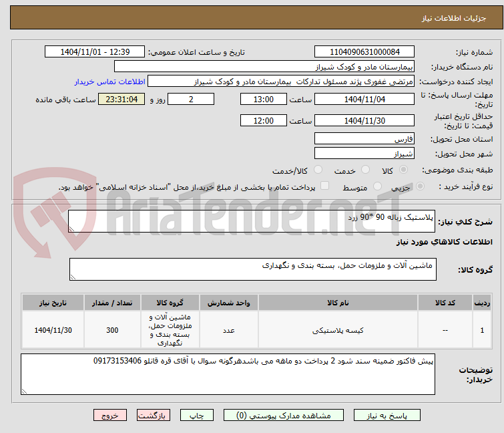
Task: Click the deadline time field 13:00
Action: (x=264, y=99)
